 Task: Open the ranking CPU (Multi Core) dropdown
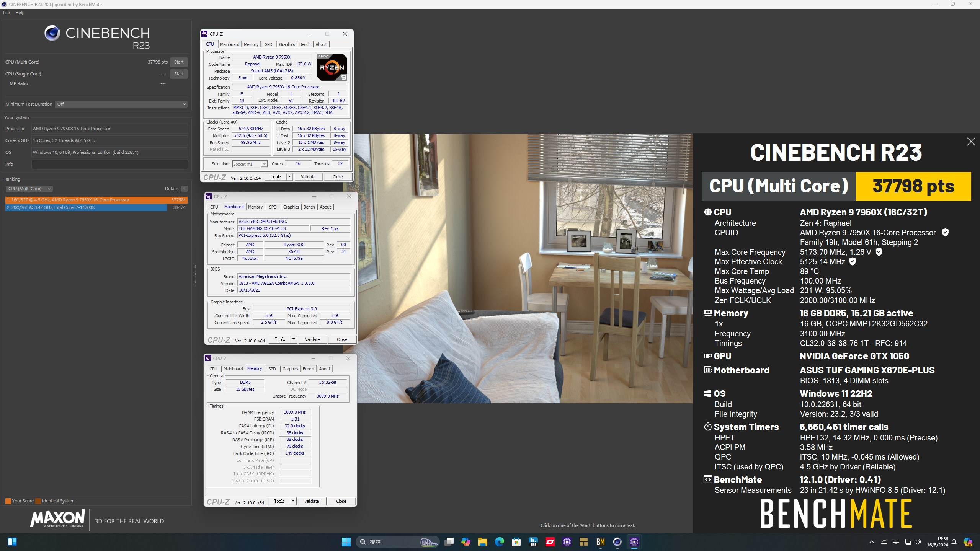click(29, 189)
